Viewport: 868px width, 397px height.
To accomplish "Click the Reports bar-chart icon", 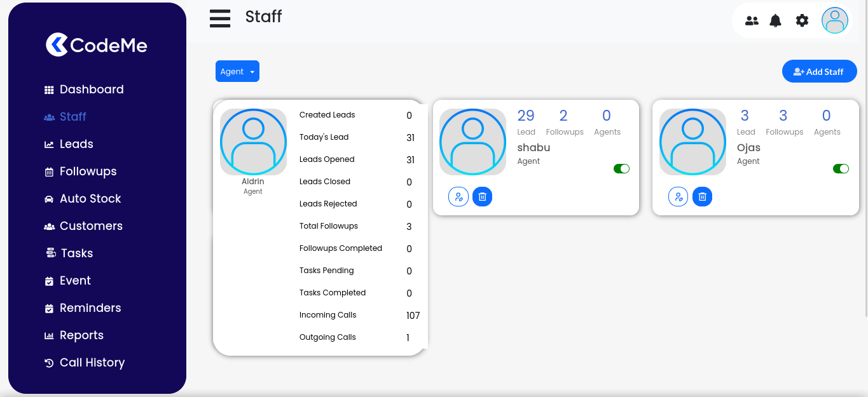I will (x=49, y=336).
